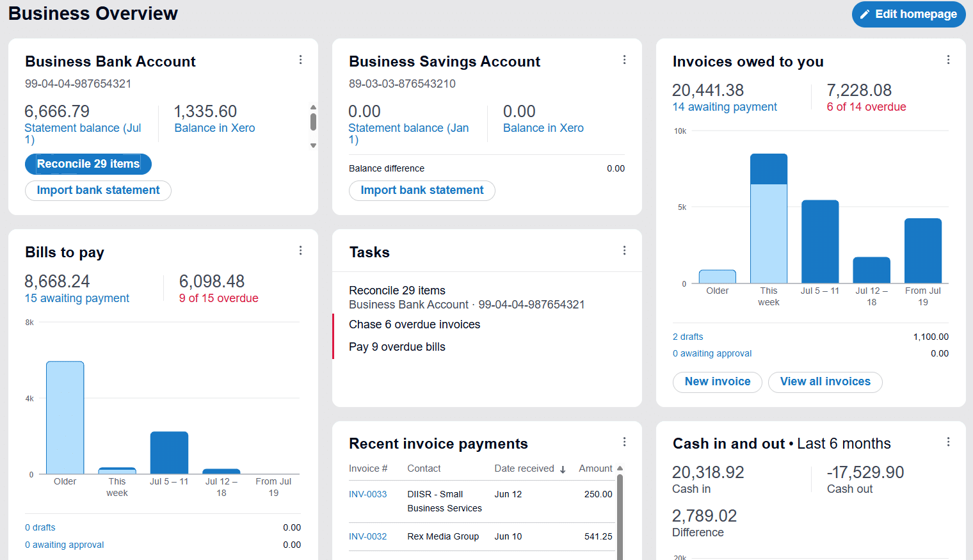Click the Jul 5 – 11 bar in Bills chart
The height and width of the screenshot is (560, 973).
(169, 453)
